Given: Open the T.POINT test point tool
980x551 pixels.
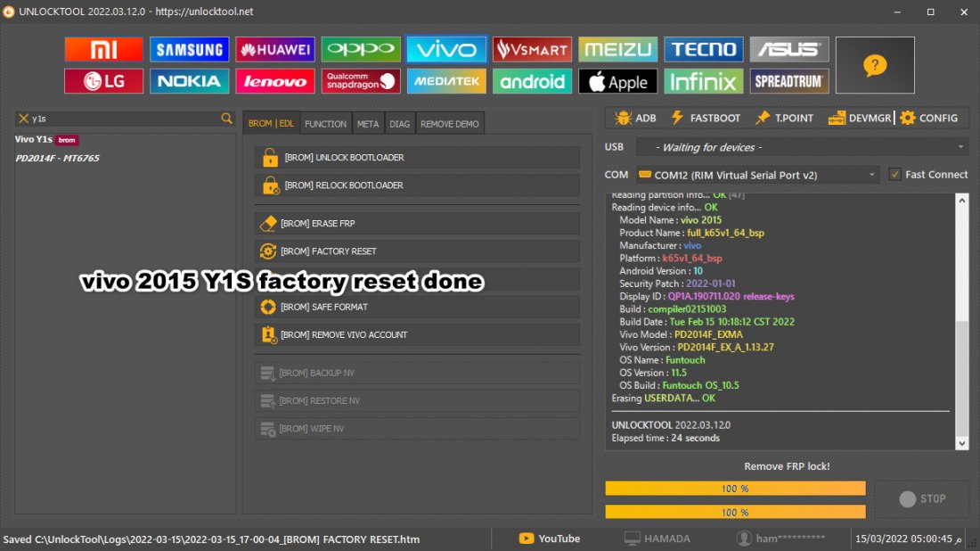Looking at the screenshot, I should click(784, 119).
